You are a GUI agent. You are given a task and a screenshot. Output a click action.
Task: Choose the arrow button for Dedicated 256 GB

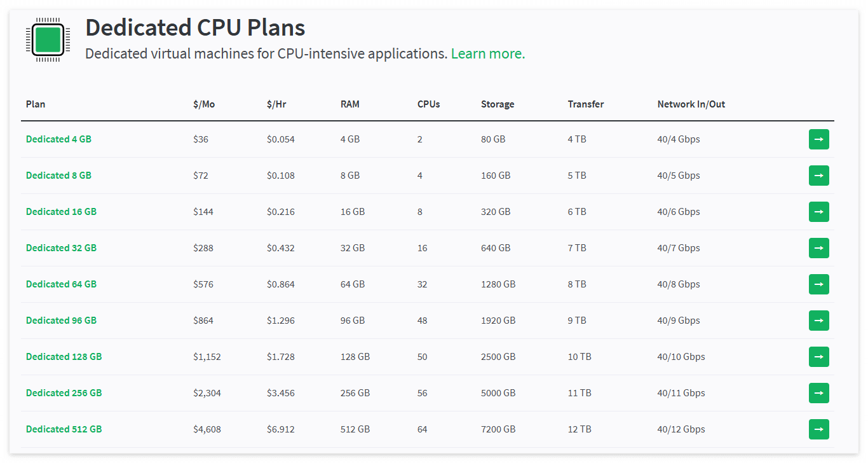pyautogui.click(x=818, y=393)
